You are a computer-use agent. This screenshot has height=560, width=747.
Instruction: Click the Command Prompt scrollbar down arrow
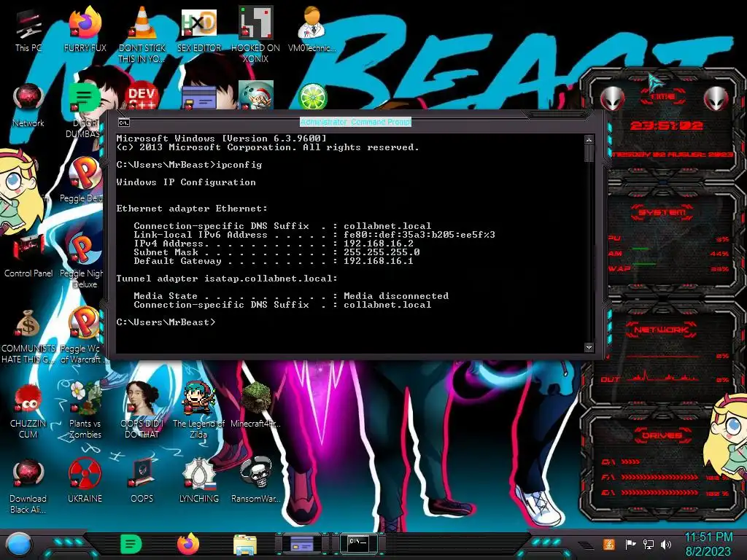pyautogui.click(x=589, y=348)
